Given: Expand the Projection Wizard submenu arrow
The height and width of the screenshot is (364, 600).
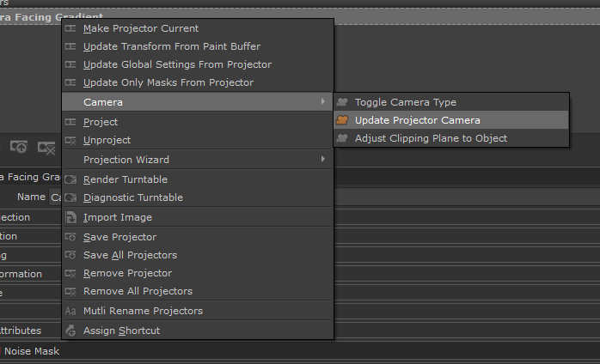Looking at the screenshot, I should click(323, 159).
